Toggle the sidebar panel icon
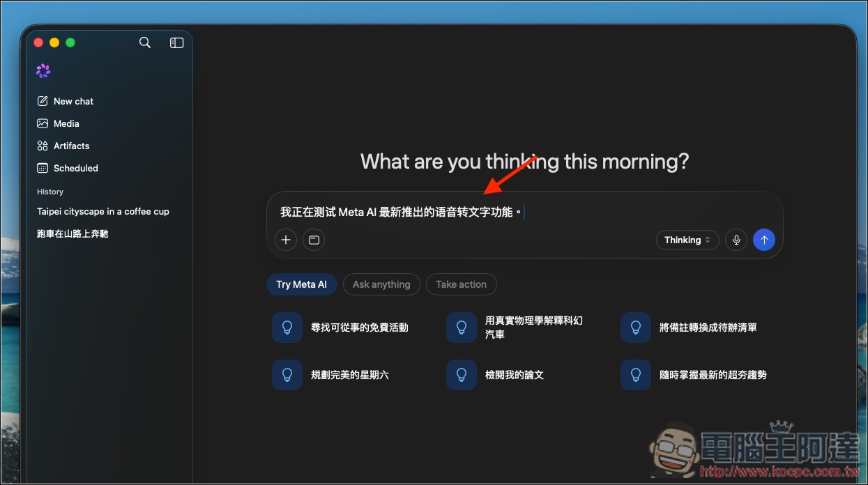This screenshot has width=868, height=485. (x=177, y=43)
